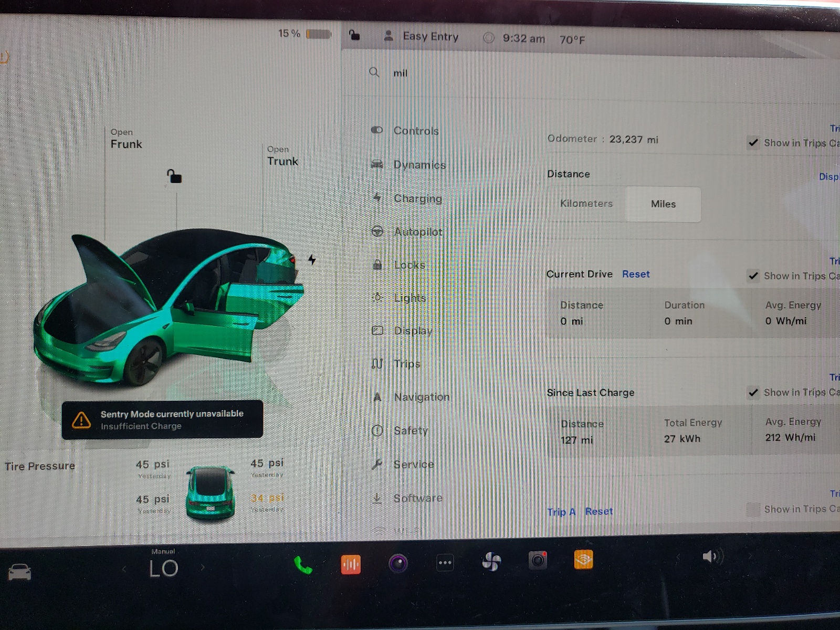840x630 pixels.
Task: Rename Trip A via its link
Action: click(561, 512)
